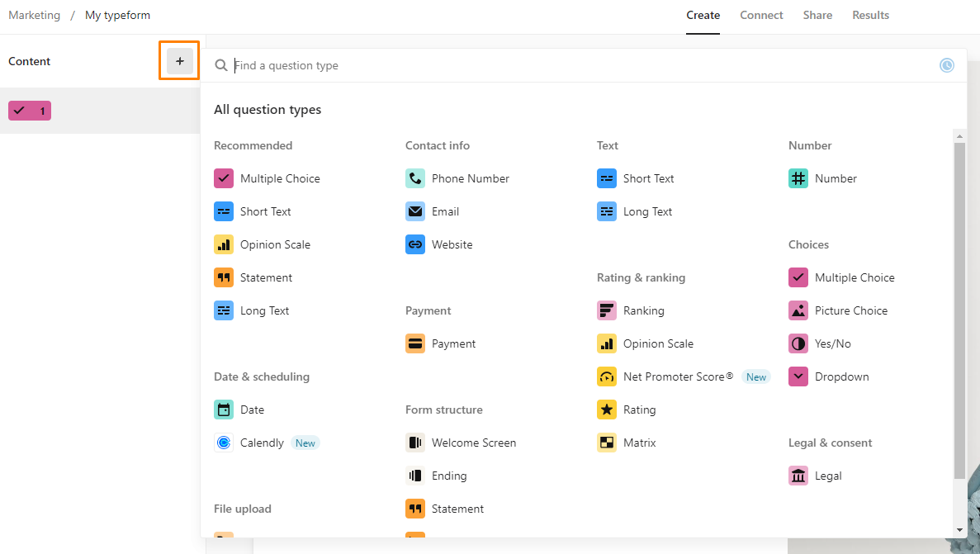Select Long Text icon under Recommended
This screenshot has height=554, width=980.
pos(224,310)
